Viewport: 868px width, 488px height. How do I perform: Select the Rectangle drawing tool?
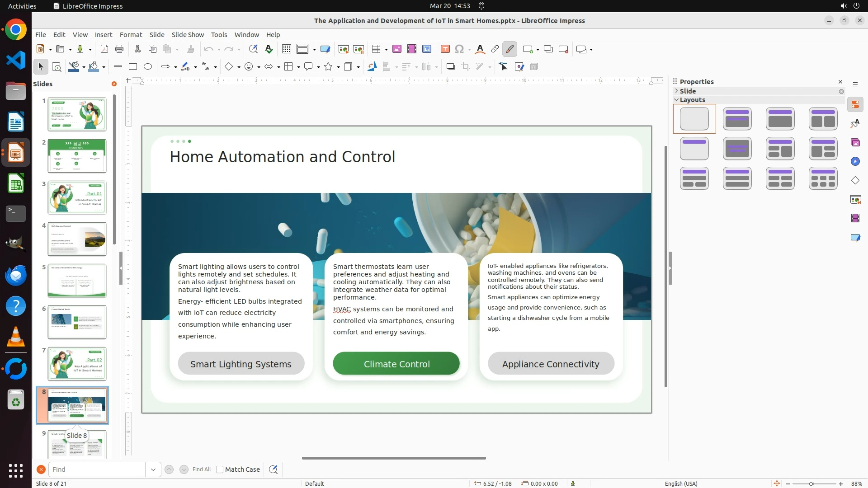coord(133,67)
